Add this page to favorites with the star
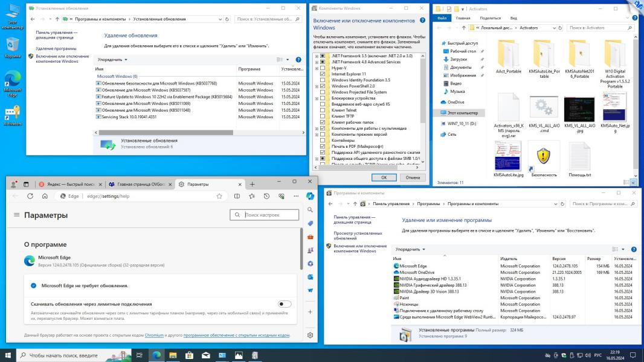This screenshot has width=644, height=362. coord(219,196)
